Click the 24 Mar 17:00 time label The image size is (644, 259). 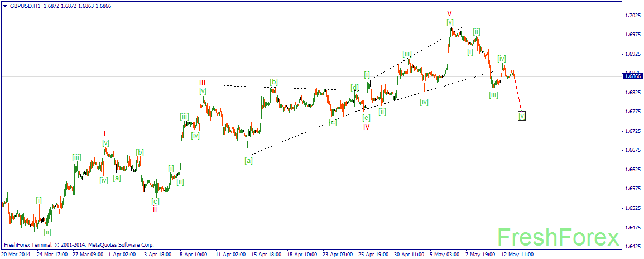pyautogui.click(x=52, y=255)
